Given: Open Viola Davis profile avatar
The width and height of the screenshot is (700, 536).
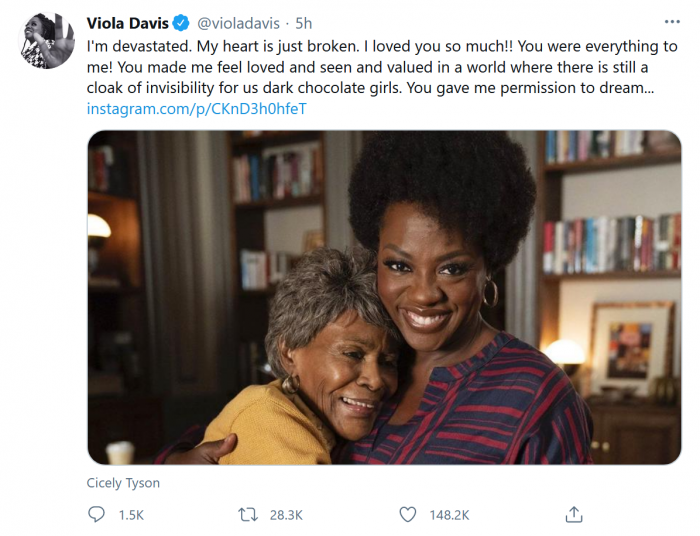Looking at the screenshot, I should (x=47, y=40).
